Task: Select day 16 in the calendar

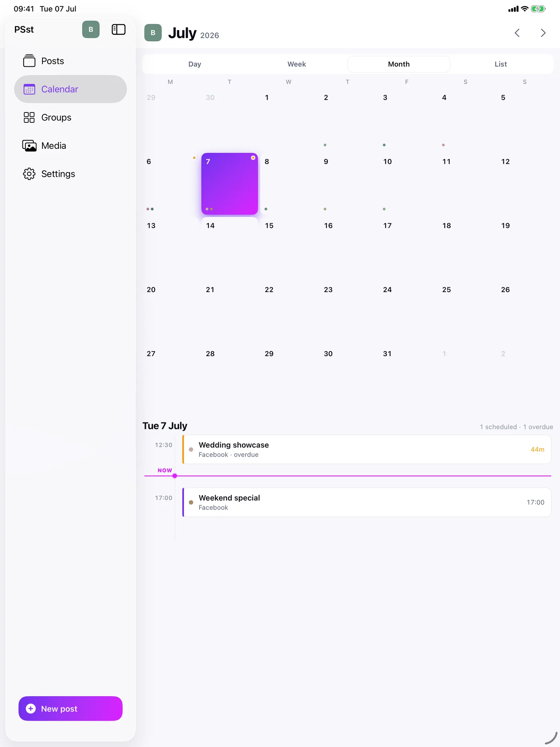Action: (x=348, y=248)
